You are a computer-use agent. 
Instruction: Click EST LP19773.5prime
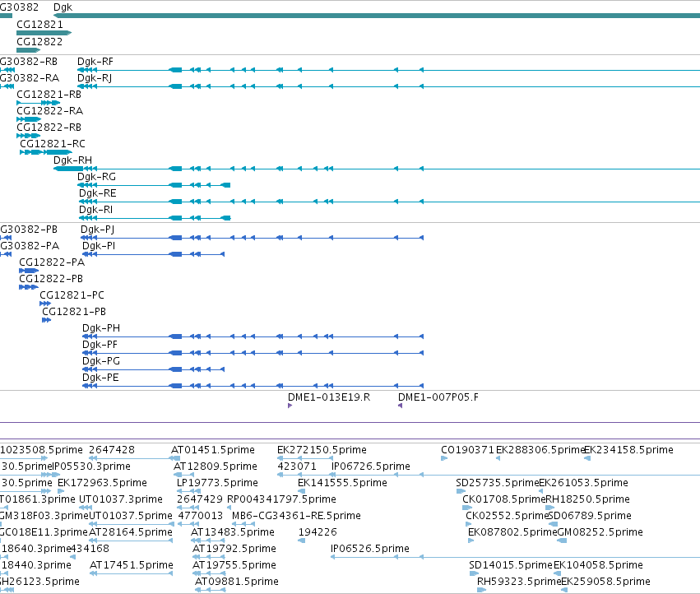tap(217, 483)
